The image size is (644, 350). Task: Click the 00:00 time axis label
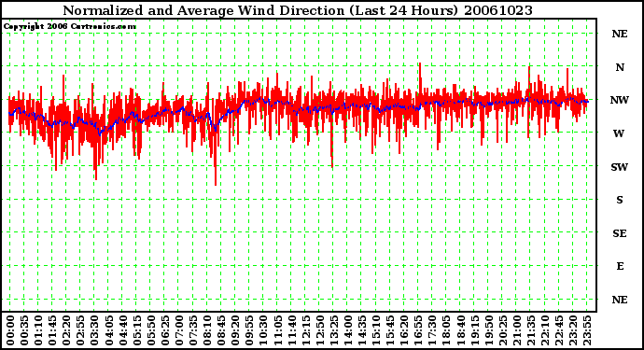pos(10,330)
